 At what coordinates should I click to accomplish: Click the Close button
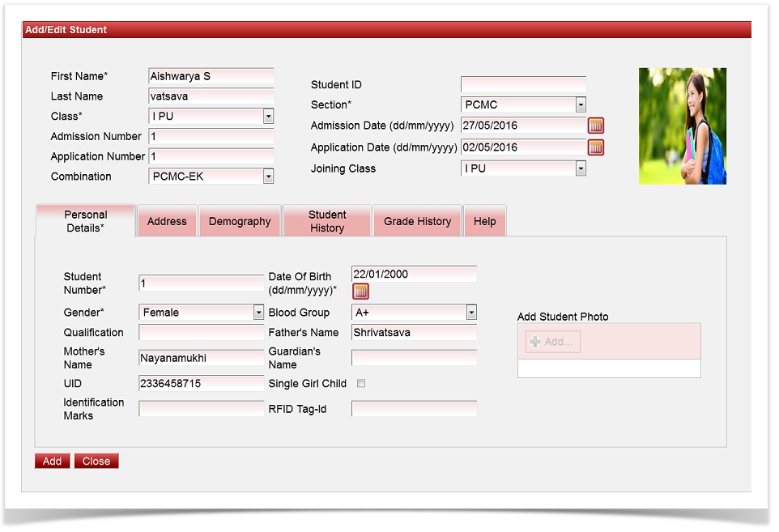pyautogui.click(x=96, y=461)
